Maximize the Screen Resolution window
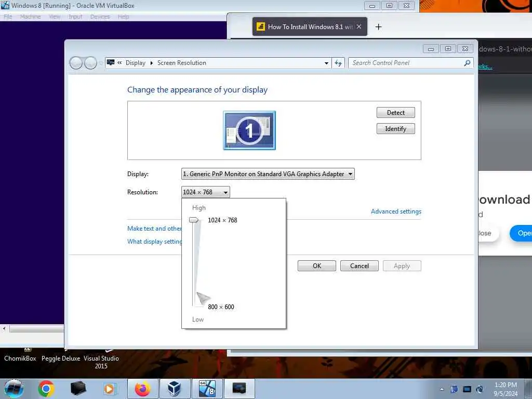Image resolution: width=532 pixels, height=399 pixels. click(448, 49)
